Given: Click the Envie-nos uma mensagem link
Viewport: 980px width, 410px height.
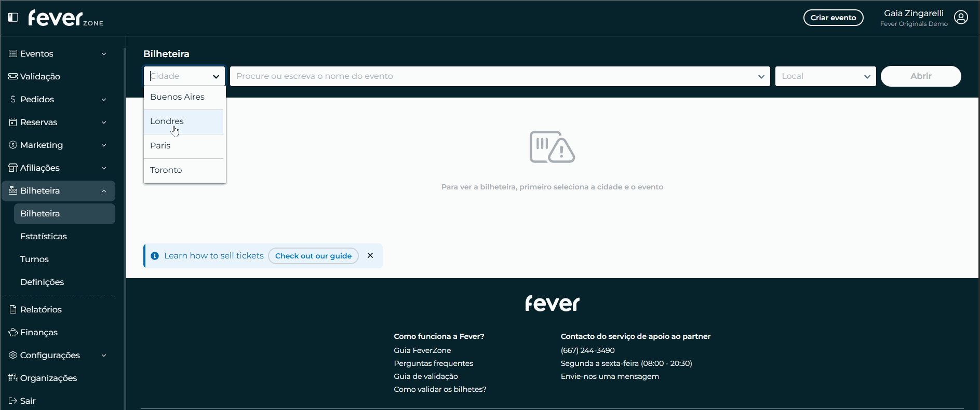Looking at the screenshot, I should pos(610,376).
